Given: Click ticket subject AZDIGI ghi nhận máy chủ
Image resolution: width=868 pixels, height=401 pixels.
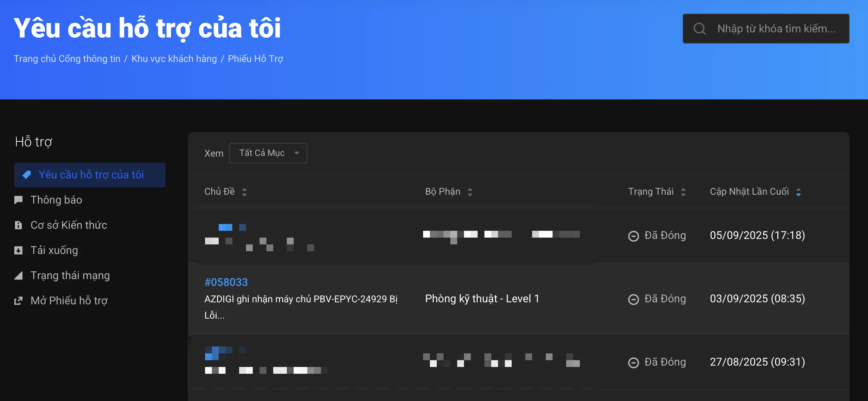Looking at the screenshot, I should [x=301, y=307].
